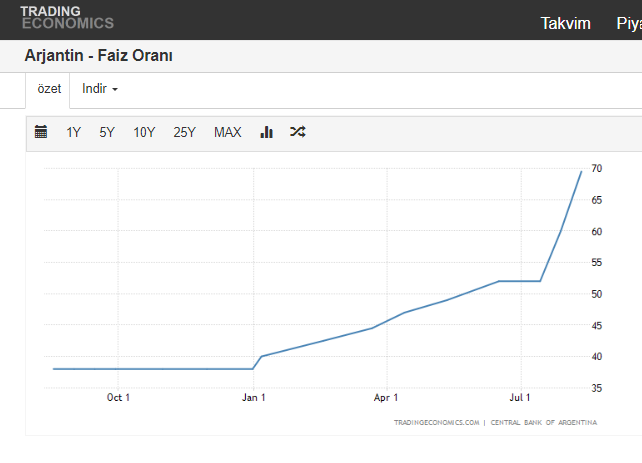Show MAX historical range
Image resolution: width=642 pixels, height=463 pixels.
pos(227,132)
